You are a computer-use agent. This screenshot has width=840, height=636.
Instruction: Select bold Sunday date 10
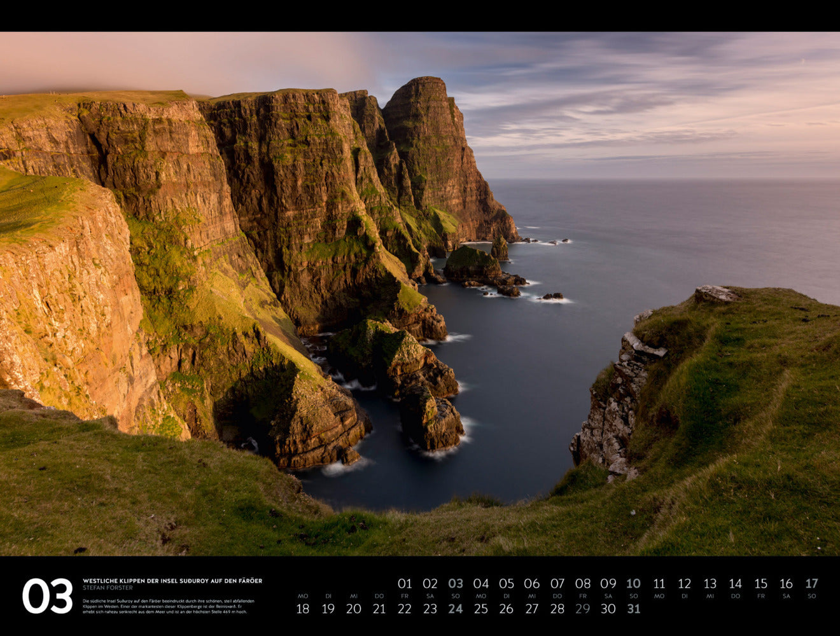(633, 583)
